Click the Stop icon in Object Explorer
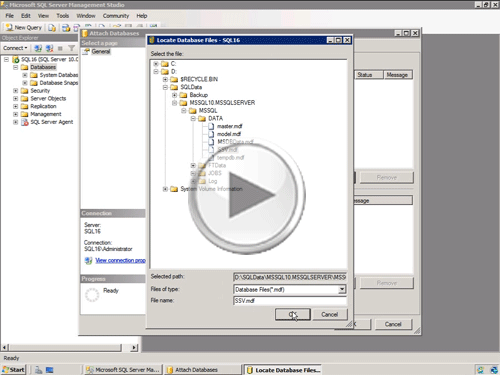The width and height of the screenshot is (500, 375). 60,48
